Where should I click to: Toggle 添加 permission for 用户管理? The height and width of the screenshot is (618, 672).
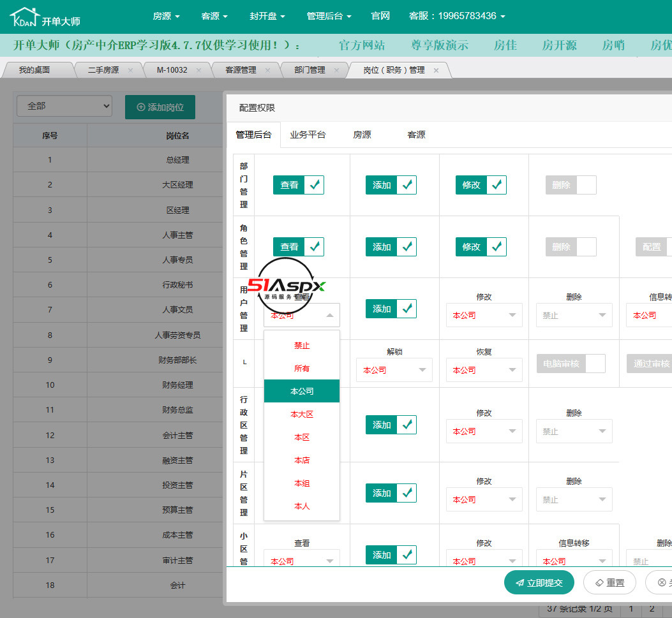391,309
